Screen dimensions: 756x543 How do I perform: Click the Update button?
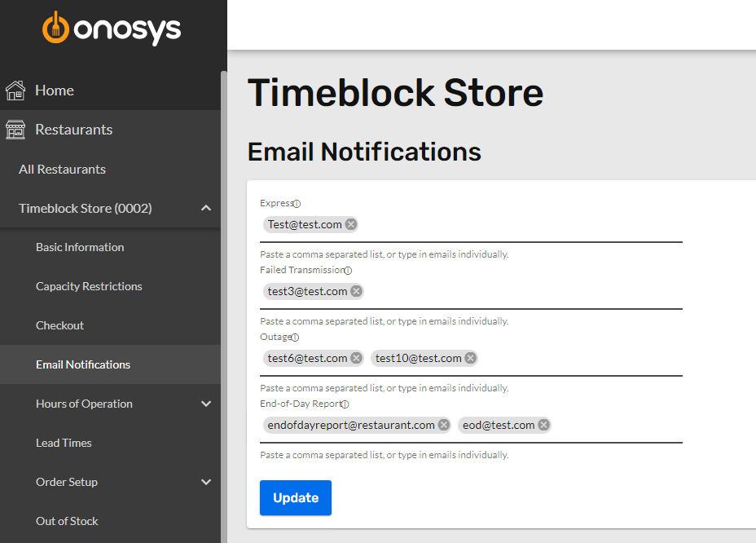coord(296,497)
